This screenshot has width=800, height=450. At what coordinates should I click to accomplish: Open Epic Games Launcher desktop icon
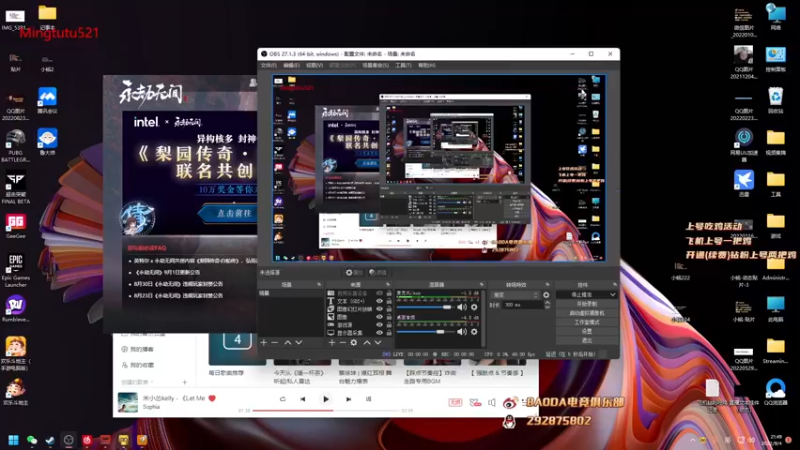15,270
